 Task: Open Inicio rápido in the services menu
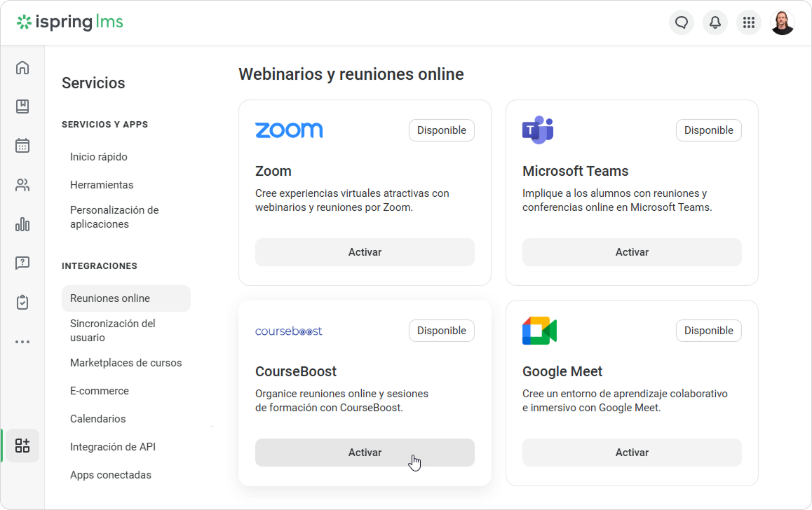tap(99, 157)
